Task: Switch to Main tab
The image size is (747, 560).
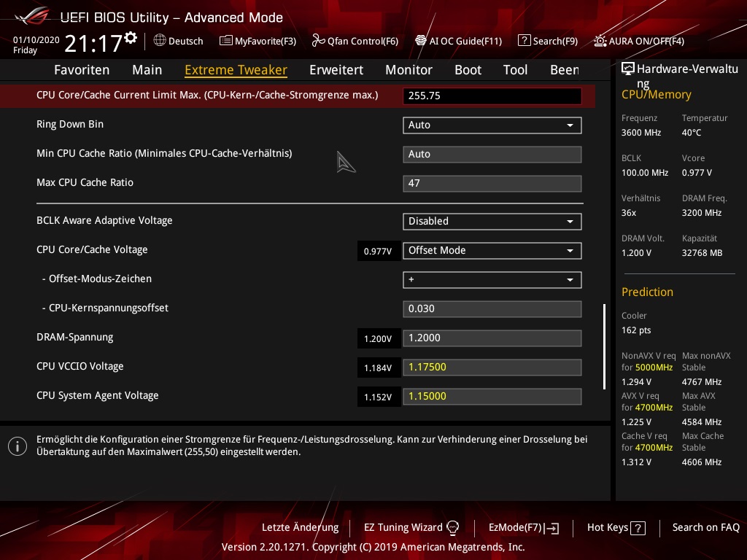Action: [147, 70]
